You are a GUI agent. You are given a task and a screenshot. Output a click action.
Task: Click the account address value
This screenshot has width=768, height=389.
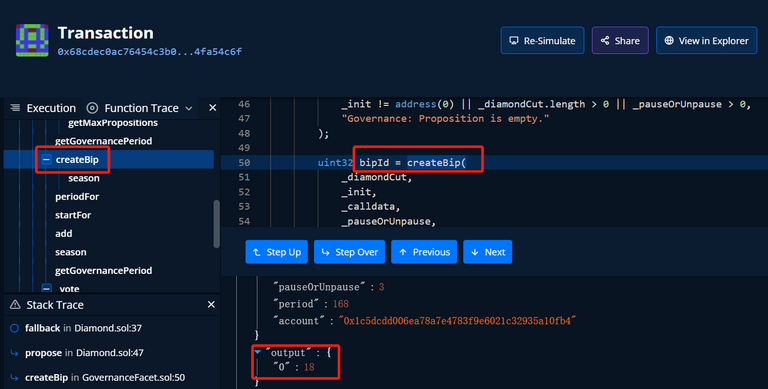(457, 321)
